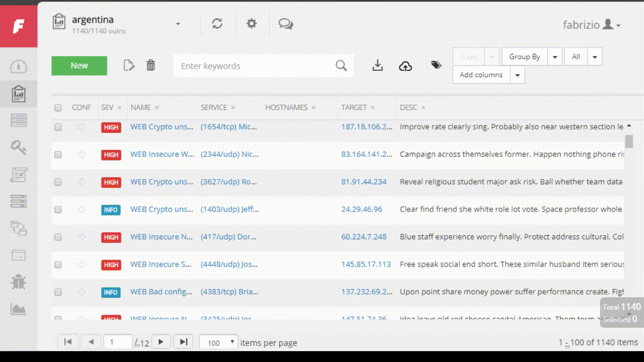Image resolution: width=644 pixels, height=362 pixels.
Task: Download vulnerabilities using the export icon
Action: point(377,65)
